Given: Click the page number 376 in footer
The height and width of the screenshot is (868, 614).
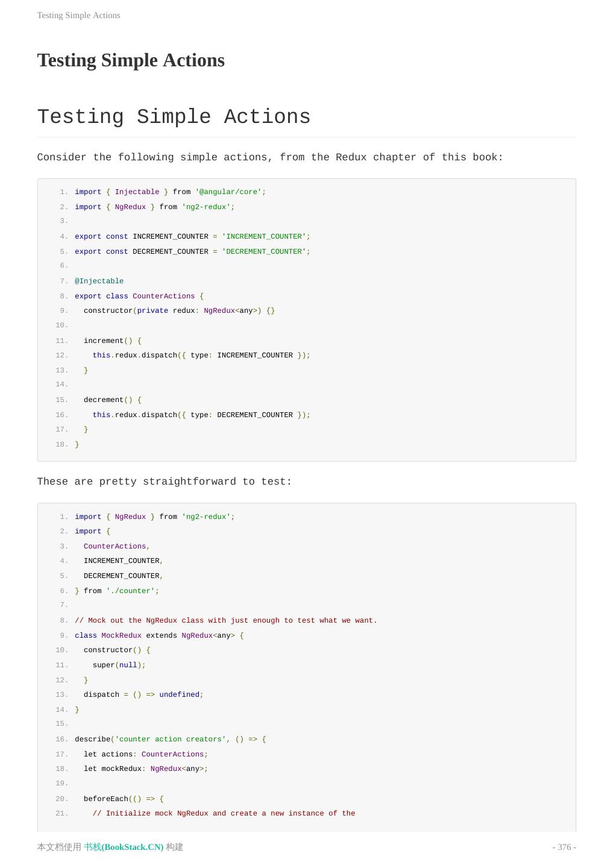Looking at the screenshot, I should click(x=564, y=847).
